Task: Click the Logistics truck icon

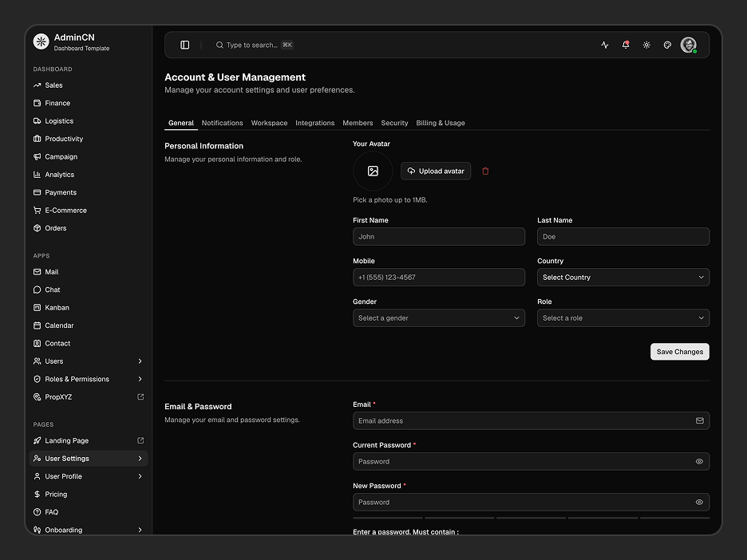Action: [x=38, y=121]
